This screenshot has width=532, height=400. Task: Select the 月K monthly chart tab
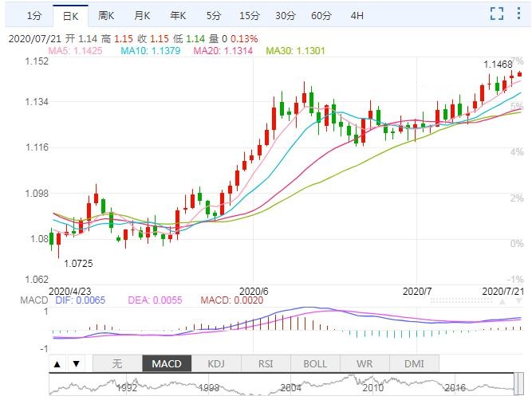coord(142,15)
